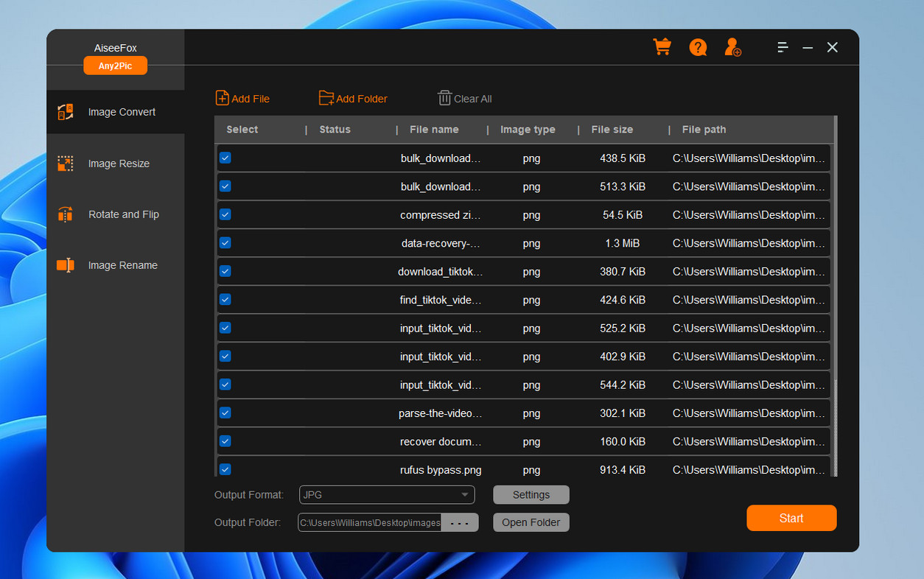Select the recover docum... file name
The height and width of the screenshot is (579, 924).
441,442
